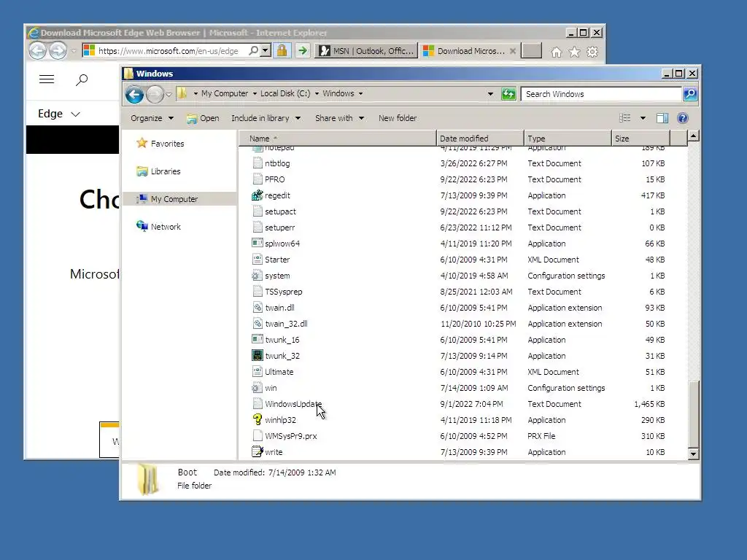The image size is (747, 560).
Task: Open the Organize dropdown menu
Action: (152, 118)
